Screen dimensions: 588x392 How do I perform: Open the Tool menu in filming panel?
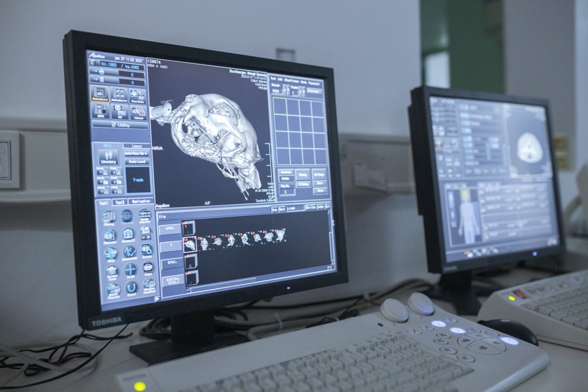pyautogui.click(x=273, y=79)
